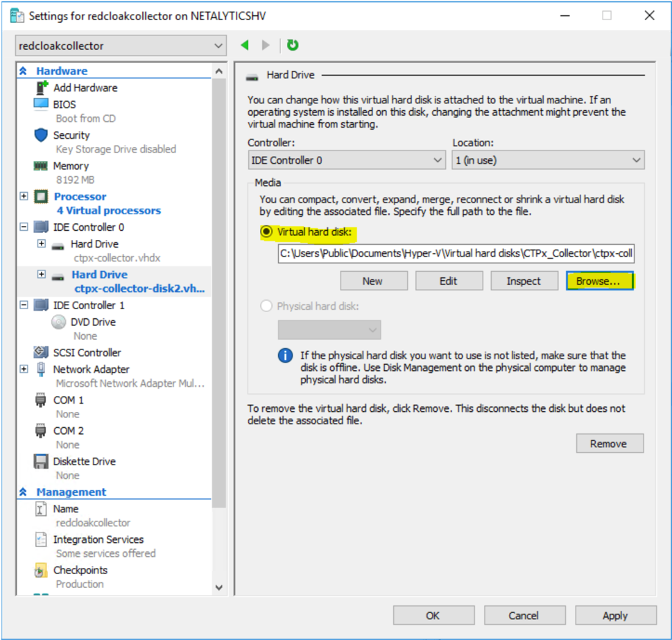Open the disabled physical hard disk dropdown
Image resolution: width=672 pixels, height=640 pixels.
pos(329,330)
